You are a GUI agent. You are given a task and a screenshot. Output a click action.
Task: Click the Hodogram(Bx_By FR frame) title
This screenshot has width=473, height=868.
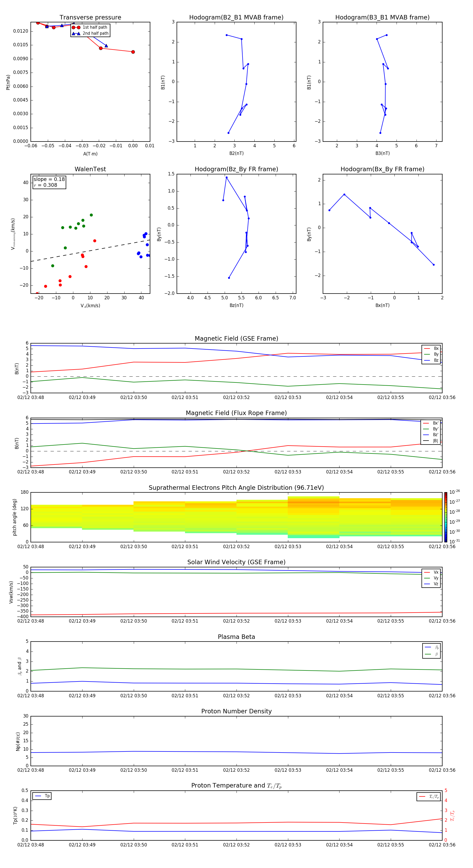(x=382, y=169)
